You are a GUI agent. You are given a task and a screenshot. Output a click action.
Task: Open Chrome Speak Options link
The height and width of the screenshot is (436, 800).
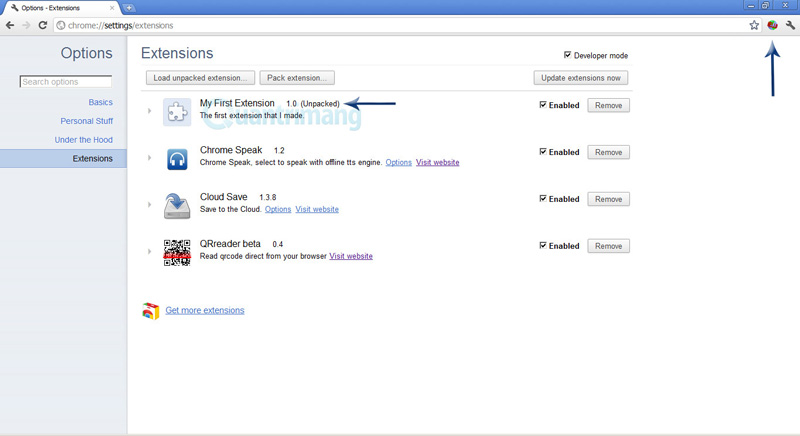coord(398,162)
